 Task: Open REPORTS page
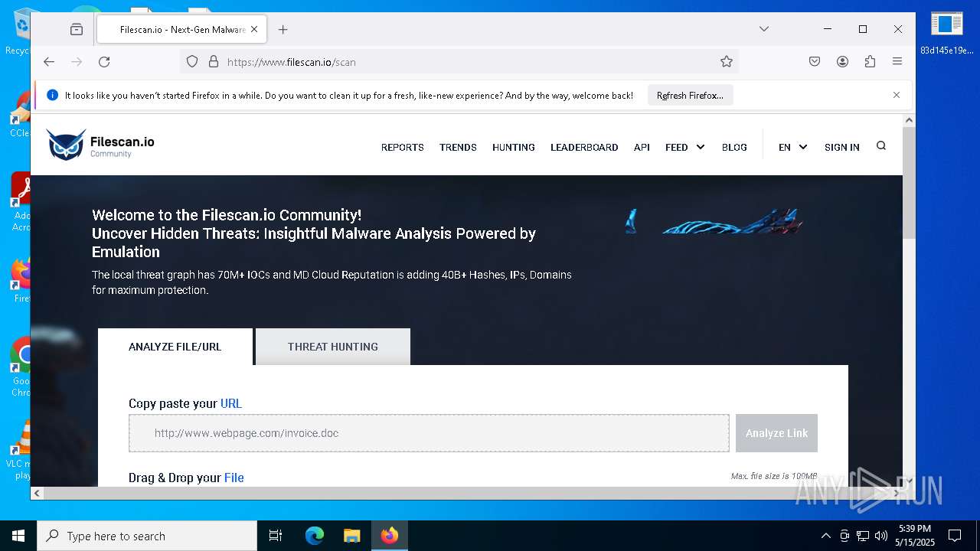tap(403, 147)
